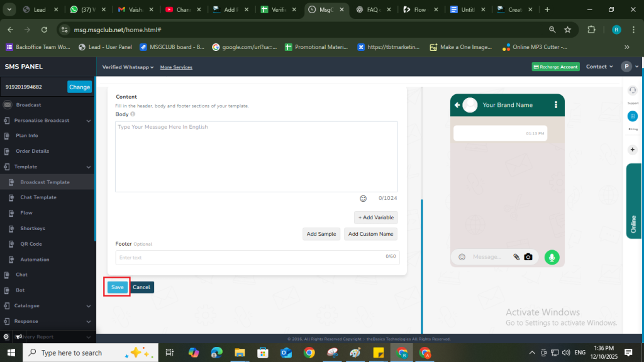Click the Add Variable button
This screenshot has height=362, width=644.
(375, 217)
